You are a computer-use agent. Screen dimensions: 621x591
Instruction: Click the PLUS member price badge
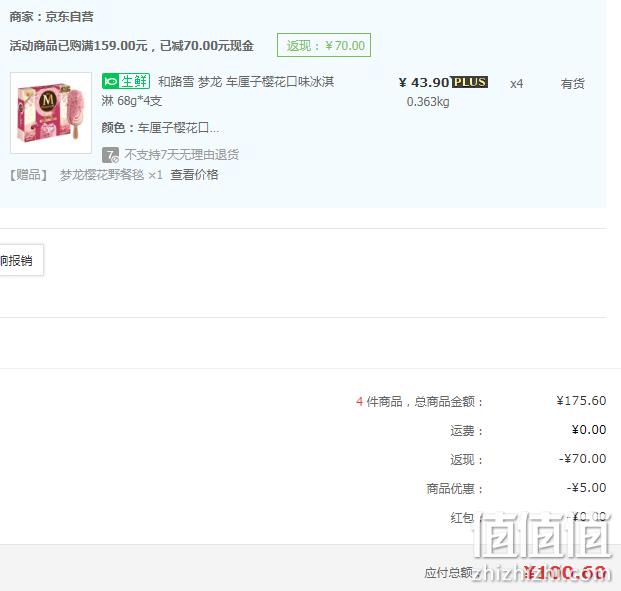(470, 82)
